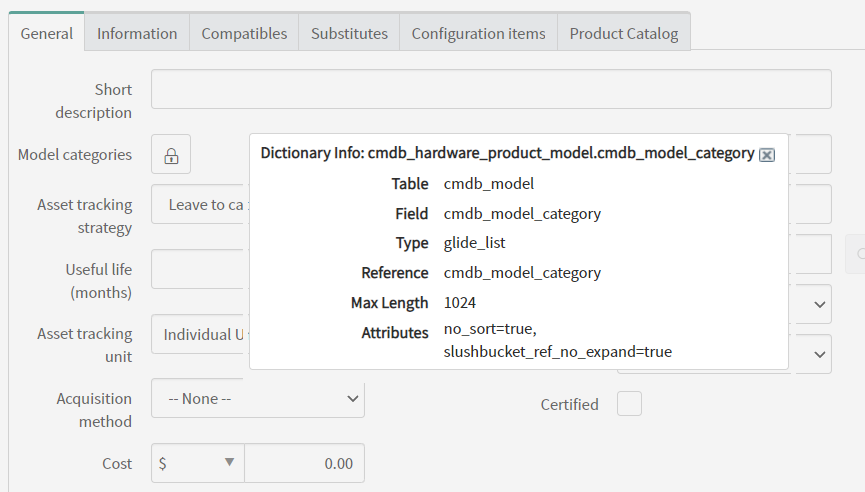Viewport: 865px width, 492px height.
Task: Open the Product Catalog tab
Action: [x=624, y=34]
